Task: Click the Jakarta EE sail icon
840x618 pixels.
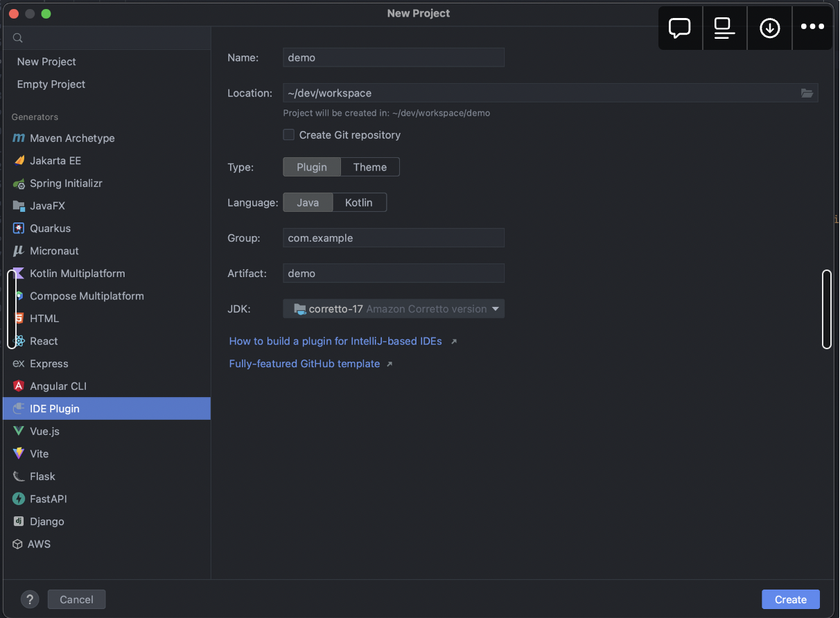Action: [x=19, y=161]
